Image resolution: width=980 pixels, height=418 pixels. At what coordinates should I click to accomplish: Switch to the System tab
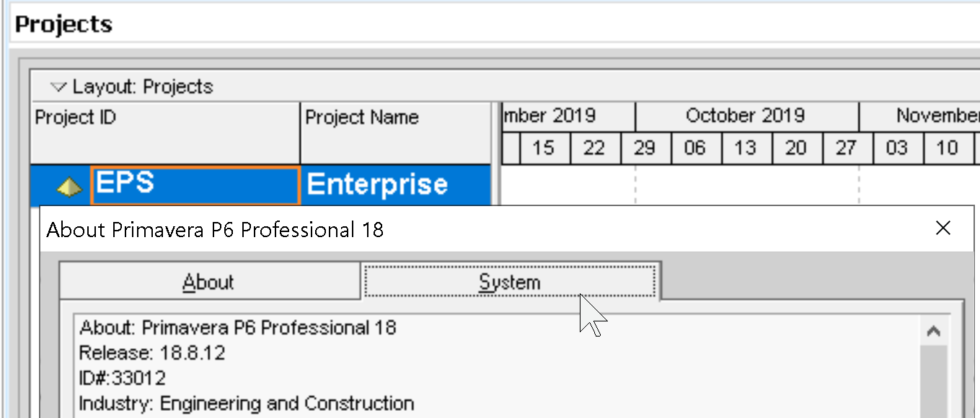[509, 282]
